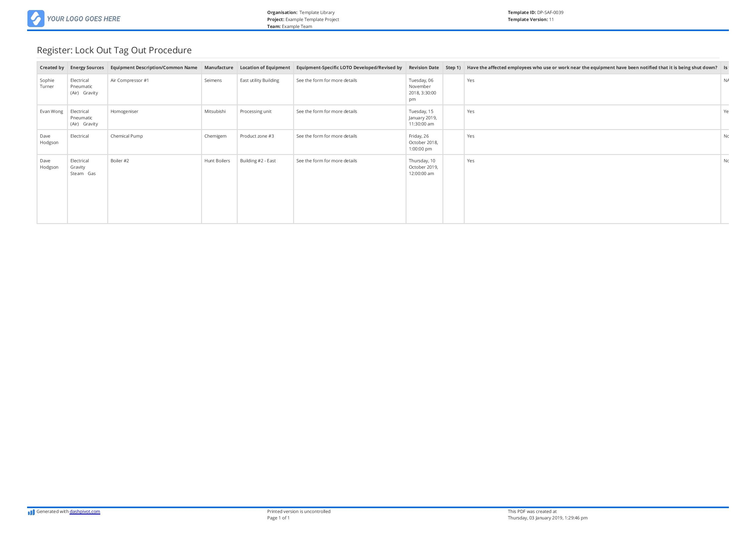Select the 'Air Compressor #1' cell
This screenshot has width=756, height=534.
(x=130, y=80)
